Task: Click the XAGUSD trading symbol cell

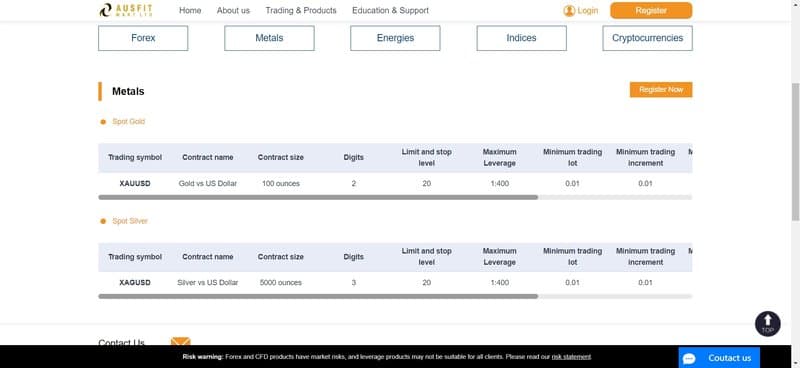Action: (135, 282)
